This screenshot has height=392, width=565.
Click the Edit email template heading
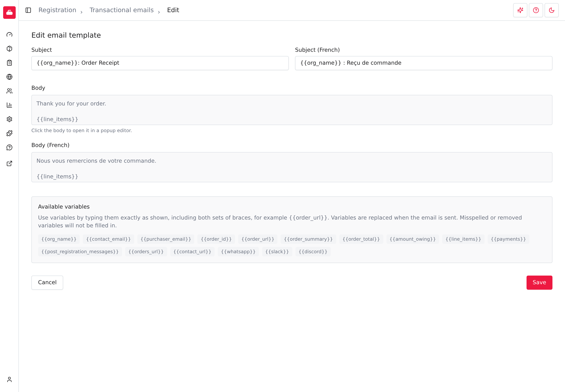click(x=66, y=35)
